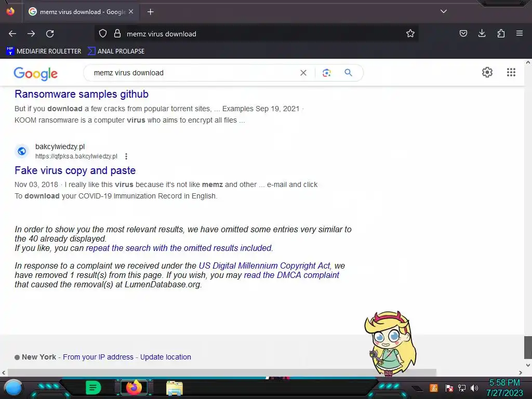Open the US Digital Millennium Copyright Act link
This screenshot has height=399, width=532.
(264, 265)
